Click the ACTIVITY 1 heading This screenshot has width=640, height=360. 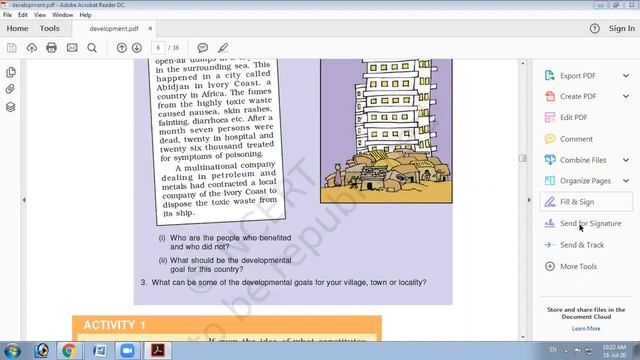[114, 325]
